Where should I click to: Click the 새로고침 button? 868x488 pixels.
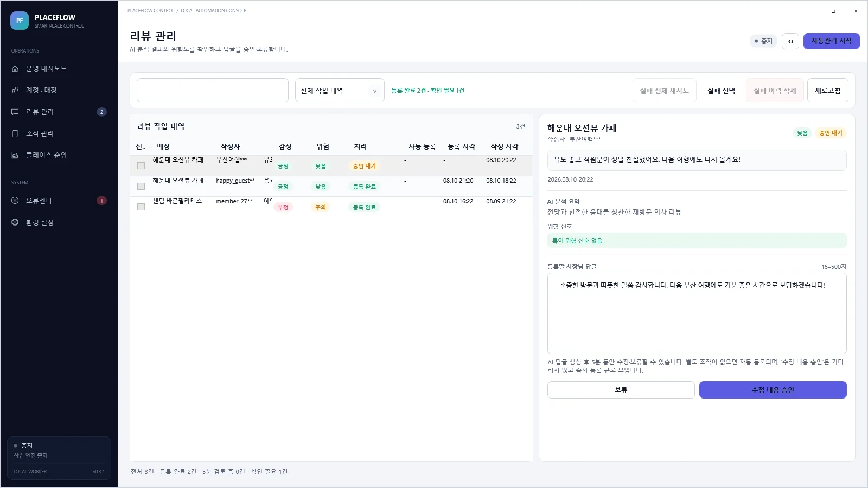(x=827, y=91)
